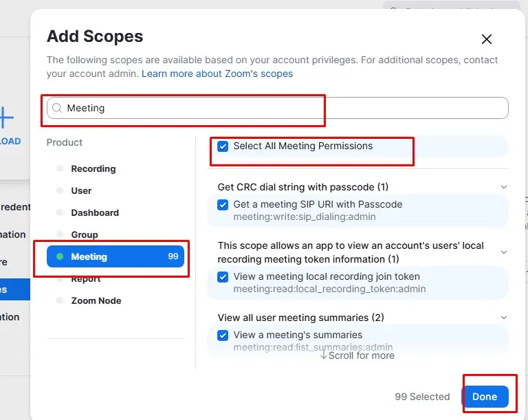Open Learn more about Zoom's scopes link
The width and height of the screenshot is (528, 420).
click(217, 74)
